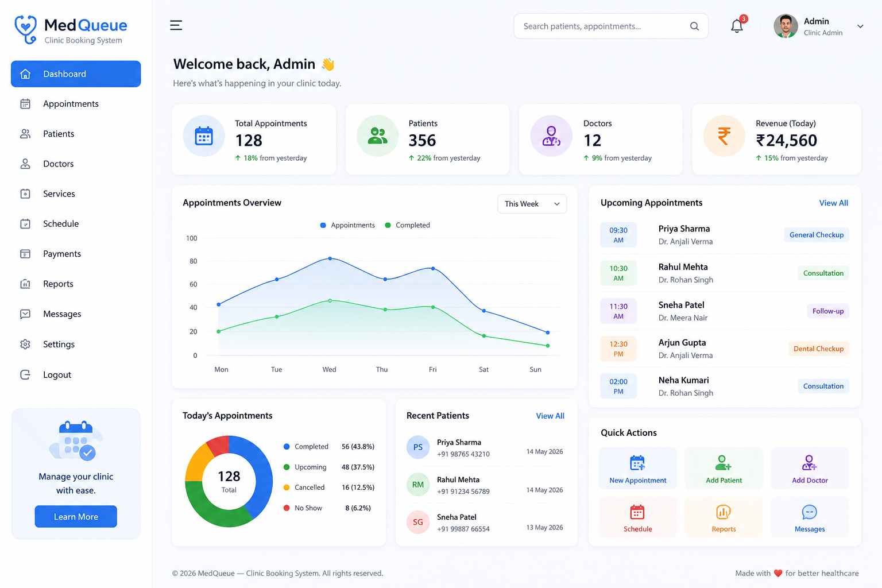Screen dimensions: 882x588
Task: Click the Patients sidebar icon
Action: [25, 134]
